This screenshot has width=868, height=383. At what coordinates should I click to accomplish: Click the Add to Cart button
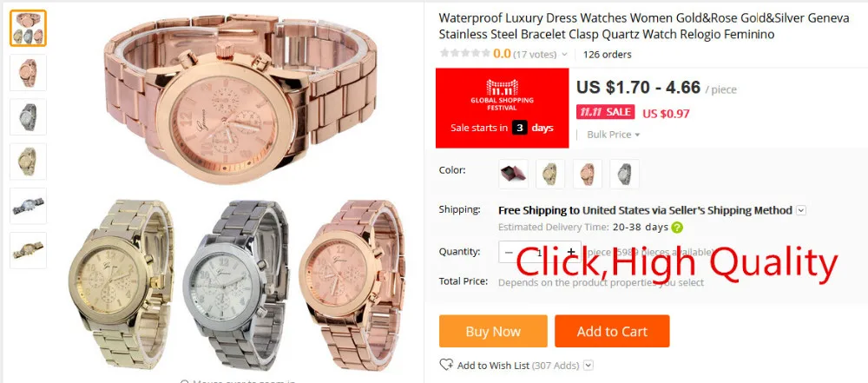pos(612,331)
